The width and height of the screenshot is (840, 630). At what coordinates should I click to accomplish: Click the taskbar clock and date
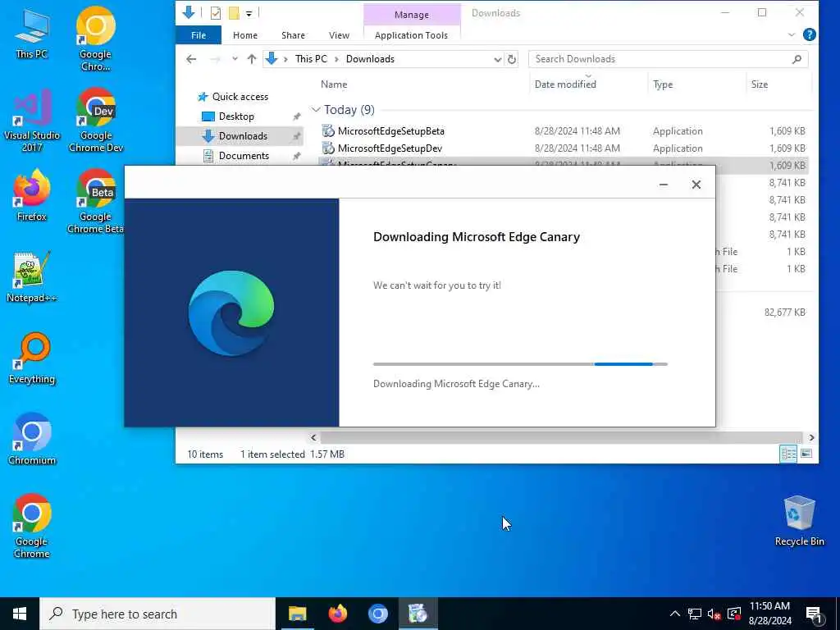click(769, 614)
